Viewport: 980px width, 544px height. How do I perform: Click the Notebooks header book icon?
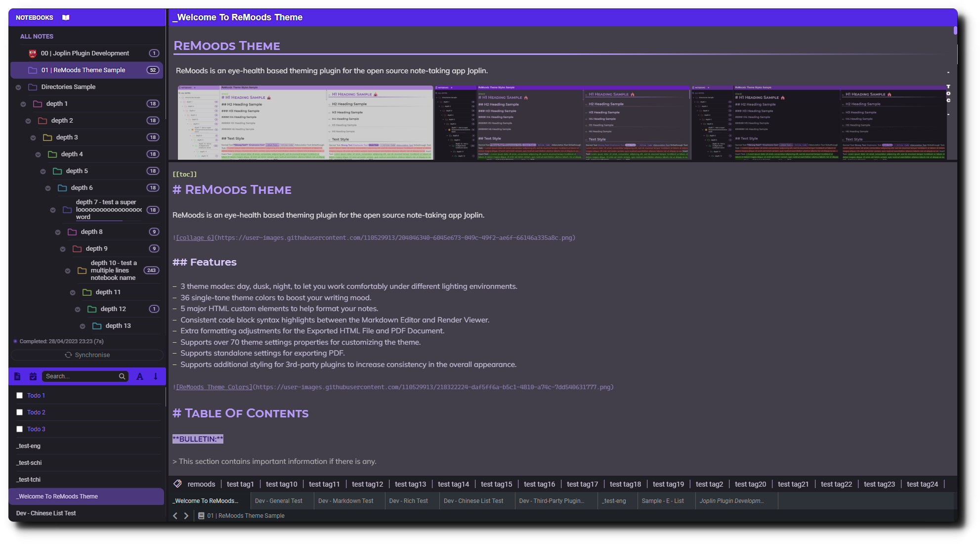[x=66, y=17]
